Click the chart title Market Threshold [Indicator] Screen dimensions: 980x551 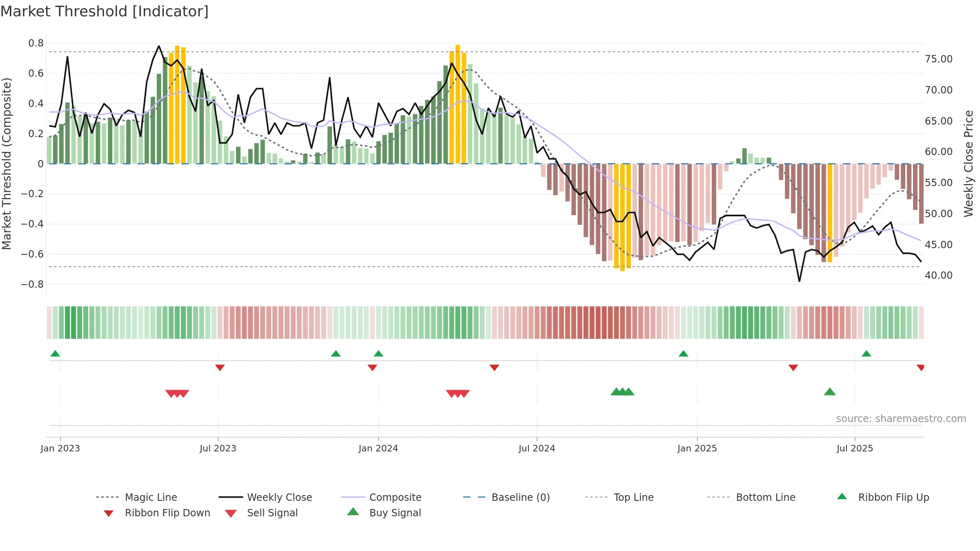105,11
